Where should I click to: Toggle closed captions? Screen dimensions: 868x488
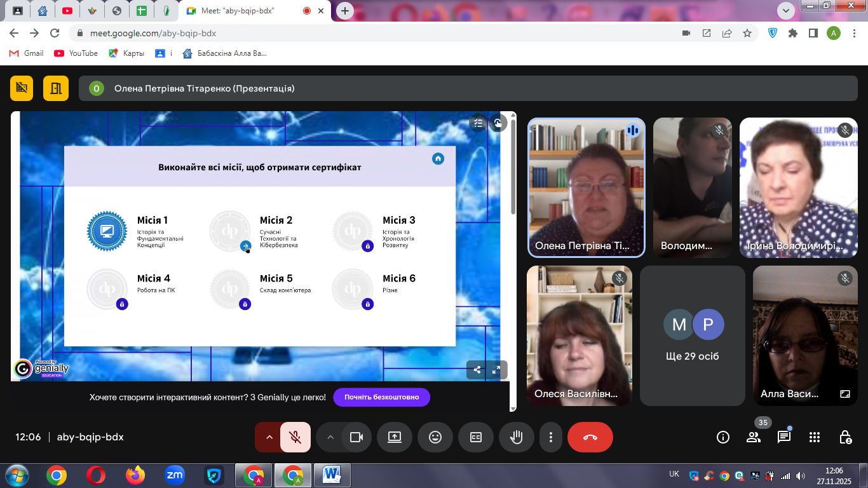point(476,437)
